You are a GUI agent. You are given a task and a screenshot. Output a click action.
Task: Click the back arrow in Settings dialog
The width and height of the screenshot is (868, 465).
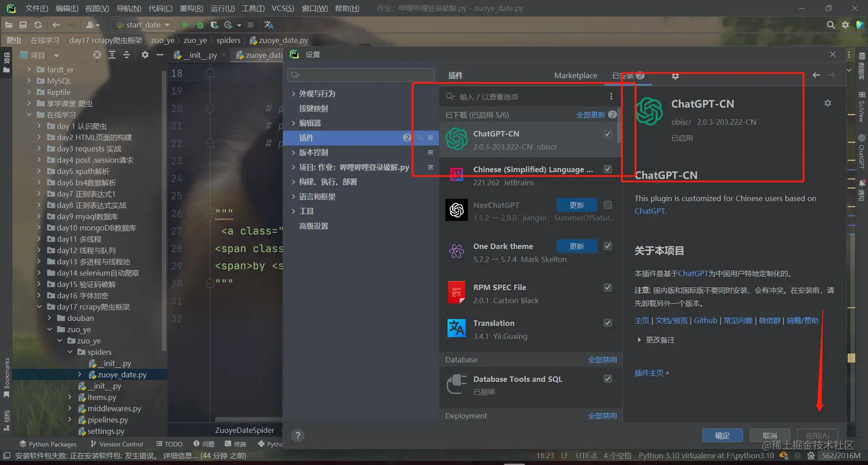tap(816, 75)
